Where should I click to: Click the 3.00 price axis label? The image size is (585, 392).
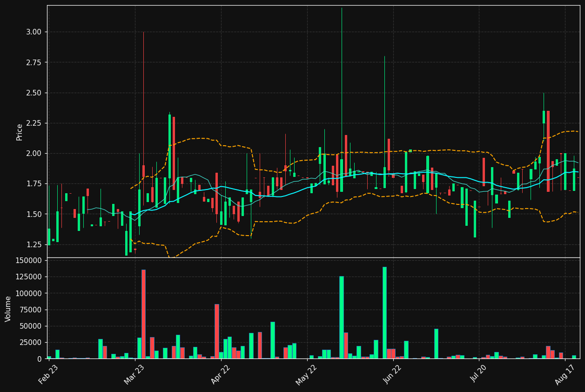coord(34,32)
